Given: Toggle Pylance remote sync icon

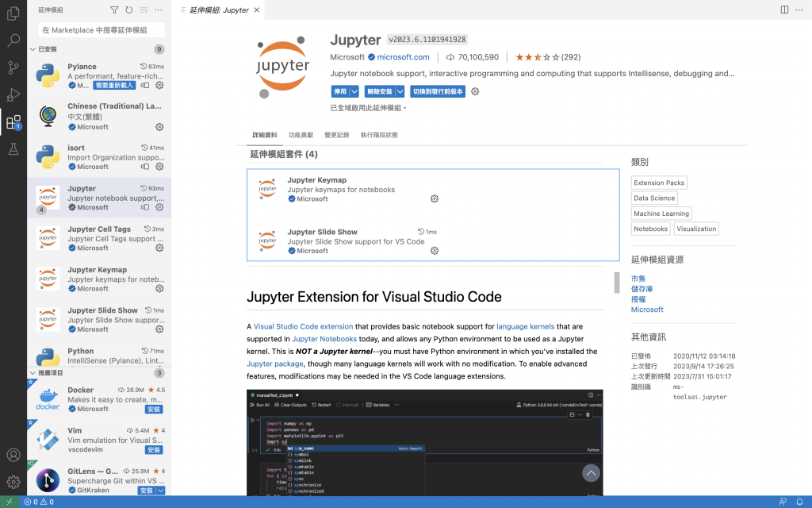Looking at the screenshot, I should pyautogui.click(x=145, y=85).
